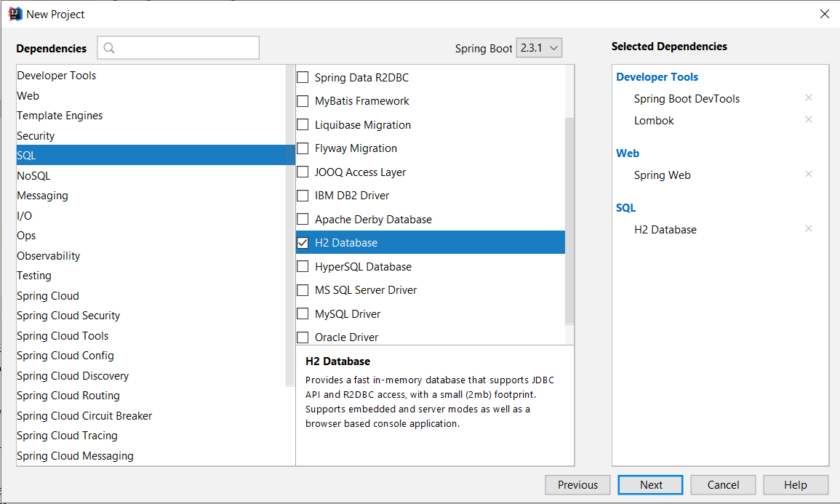Go back with the Previous button
The height and width of the screenshot is (504, 840).
(x=577, y=485)
